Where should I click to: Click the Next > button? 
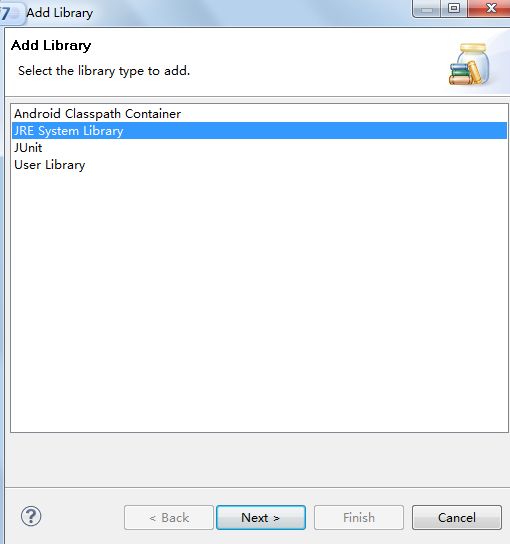(x=261, y=517)
